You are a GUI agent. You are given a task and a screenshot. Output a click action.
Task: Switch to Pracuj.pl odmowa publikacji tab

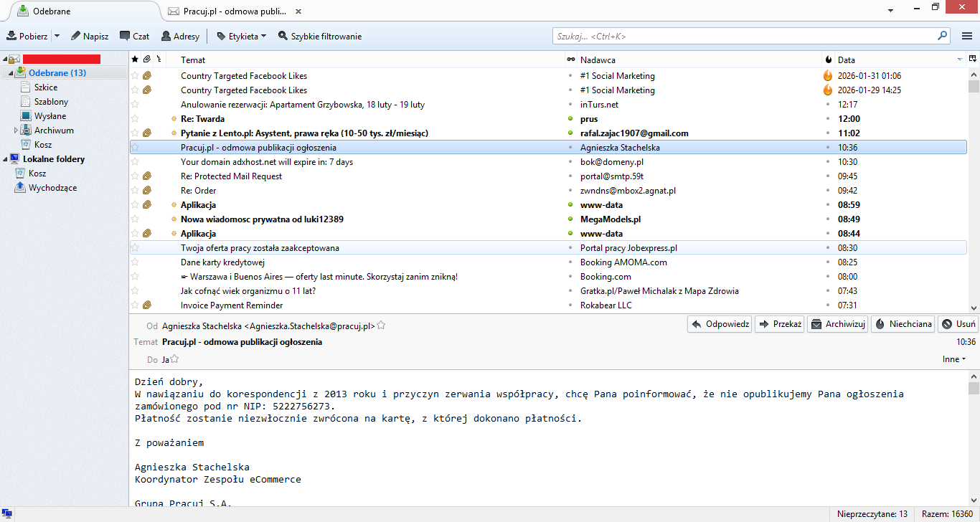click(230, 11)
